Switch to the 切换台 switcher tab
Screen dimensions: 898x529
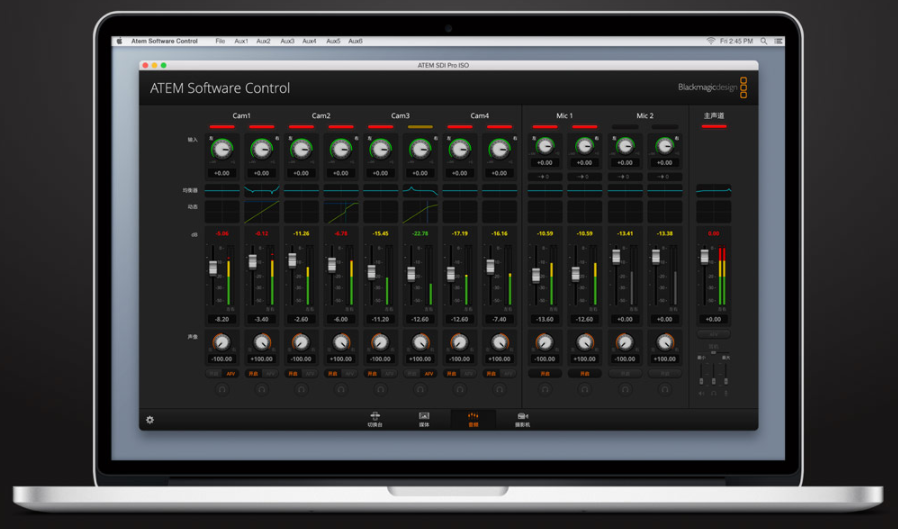click(x=375, y=420)
